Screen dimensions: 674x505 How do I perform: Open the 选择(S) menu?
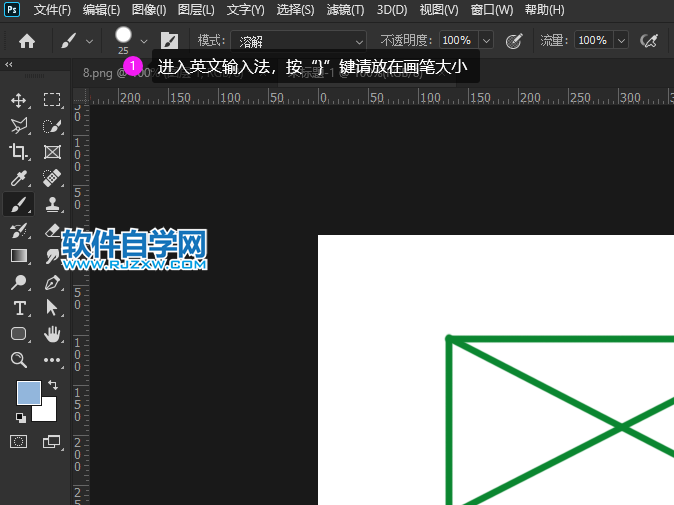coord(295,9)
